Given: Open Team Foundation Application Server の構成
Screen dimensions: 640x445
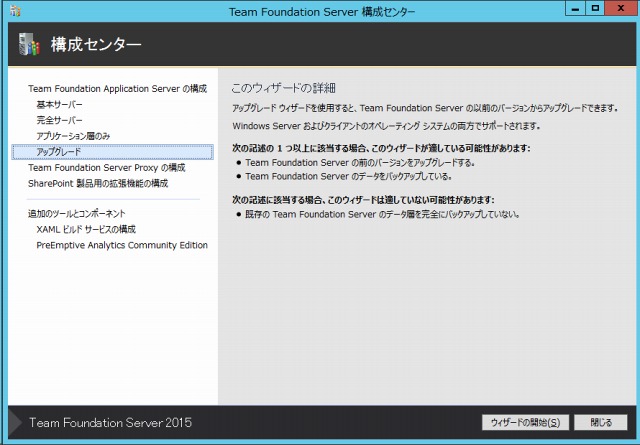Looking at the screenshot, I should tap(118, 89).
